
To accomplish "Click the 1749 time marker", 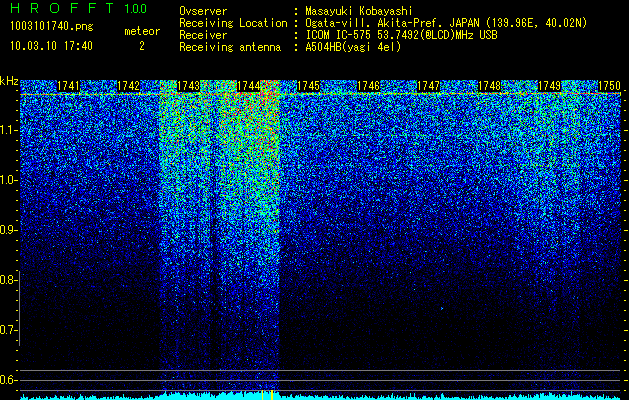I will coord(549,86).
